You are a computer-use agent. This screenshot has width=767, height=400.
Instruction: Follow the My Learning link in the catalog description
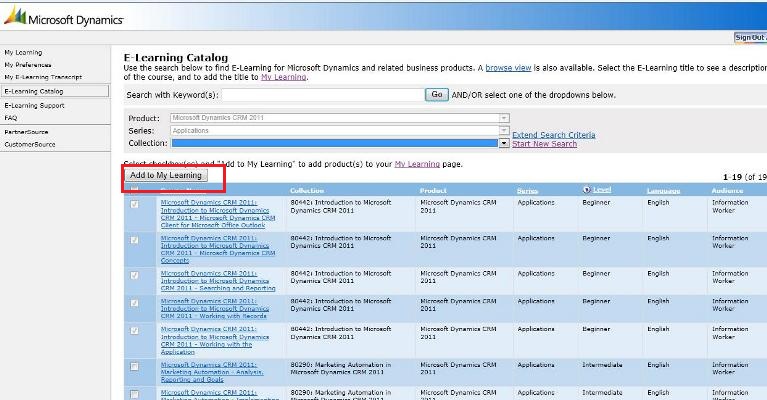(284, 77)
